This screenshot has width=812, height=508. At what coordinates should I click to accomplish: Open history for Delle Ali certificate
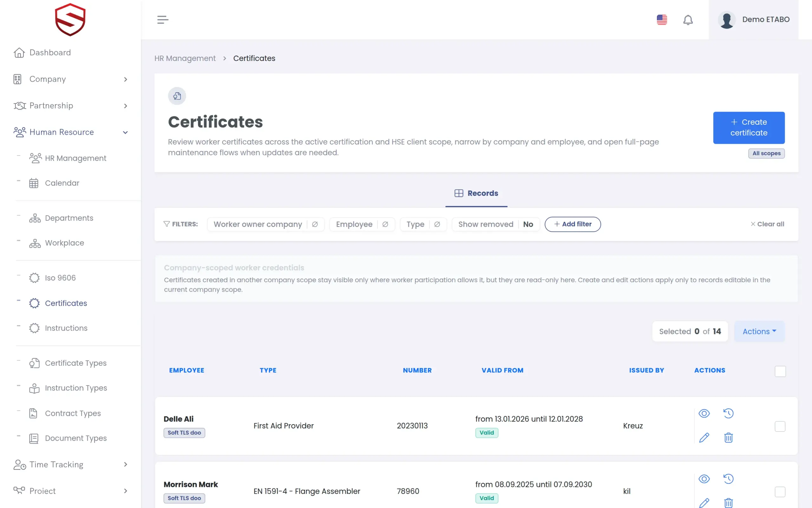coord(728,413)
